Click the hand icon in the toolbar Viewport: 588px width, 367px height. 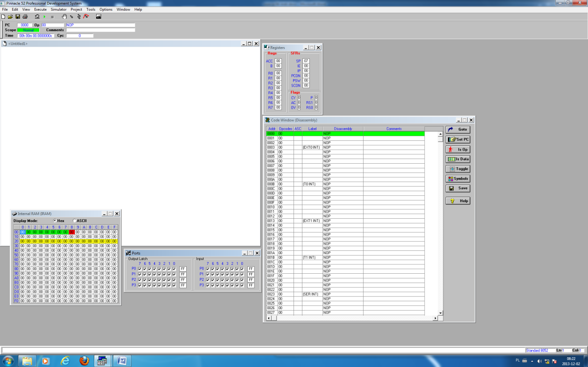pyautogui.click(x=64, y=16)
